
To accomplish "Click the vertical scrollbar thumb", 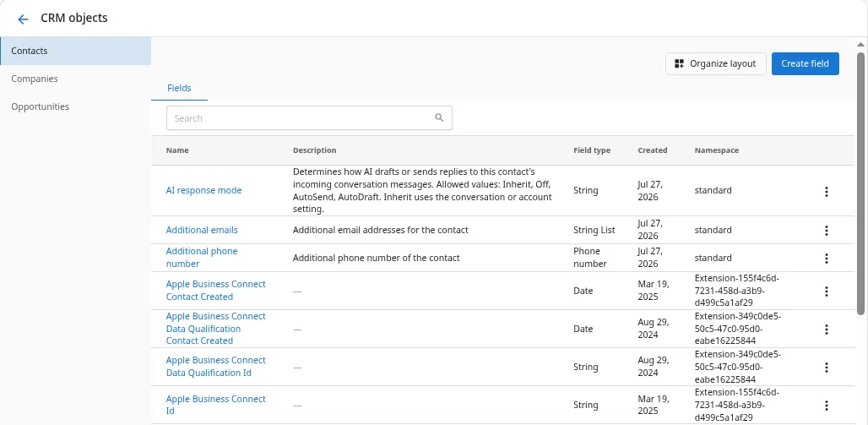I will point(860,183).
